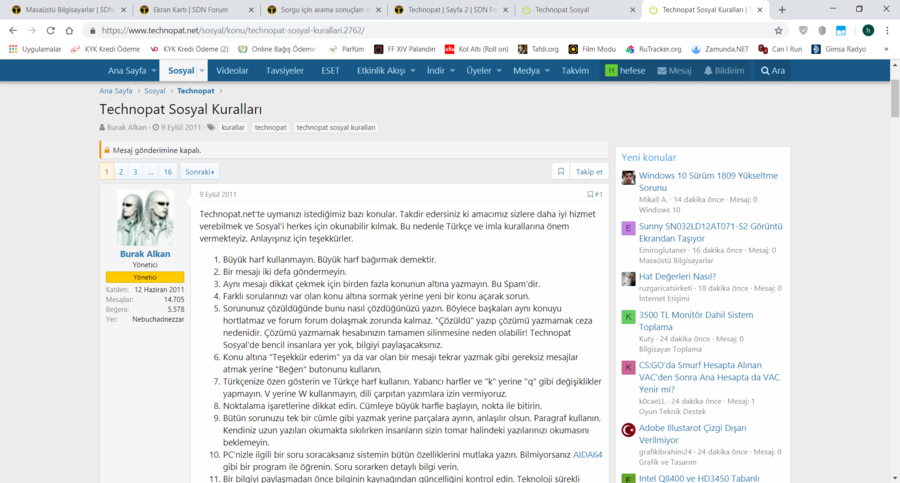Open page jump ellipsis in pagination

click(x=150, y=172)
